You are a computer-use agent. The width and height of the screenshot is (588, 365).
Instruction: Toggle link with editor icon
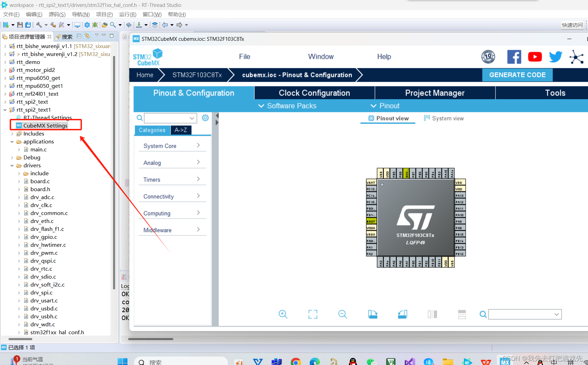coord(87,36)
